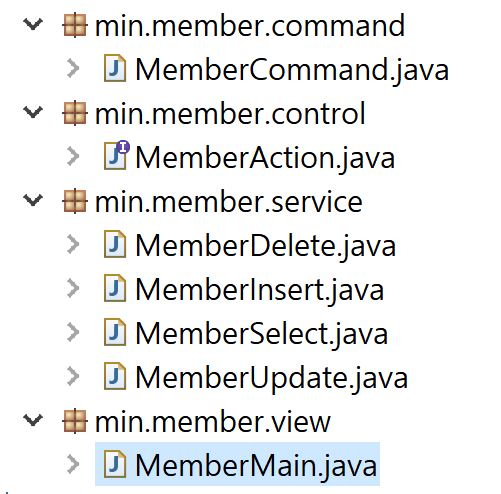Collapse the min.member.service package
Image resolution: width=501 pixels, height=494 pixels.
point(33,201)
